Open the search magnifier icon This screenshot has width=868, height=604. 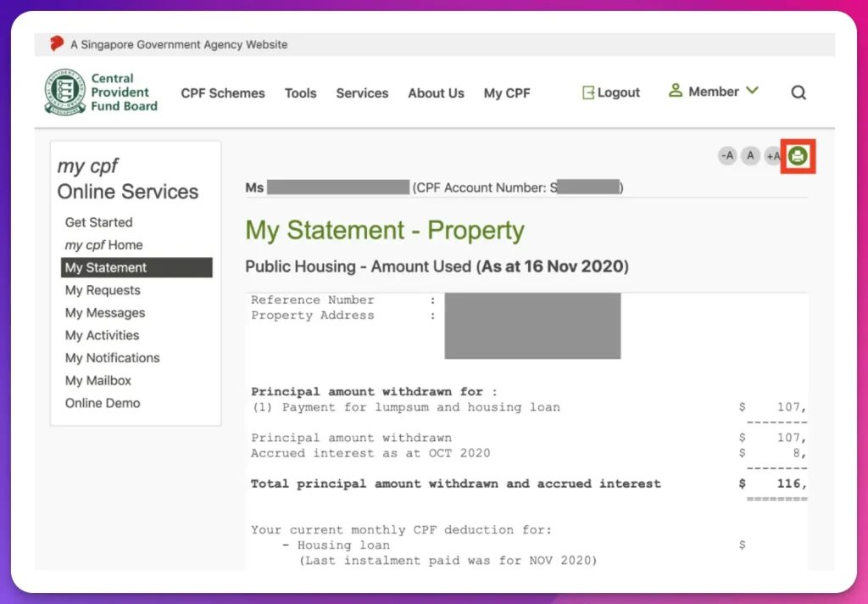click(x=798, y=92)
